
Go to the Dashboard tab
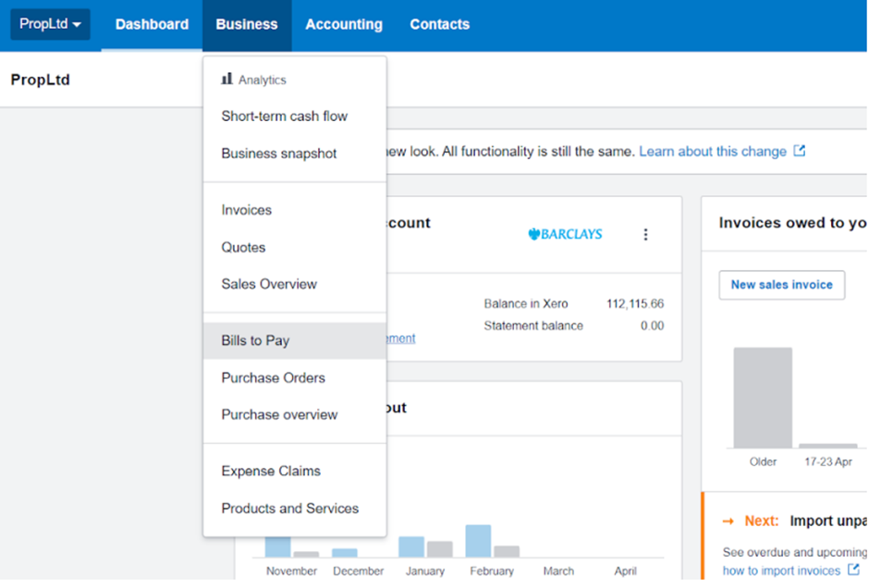coord(152,25)
